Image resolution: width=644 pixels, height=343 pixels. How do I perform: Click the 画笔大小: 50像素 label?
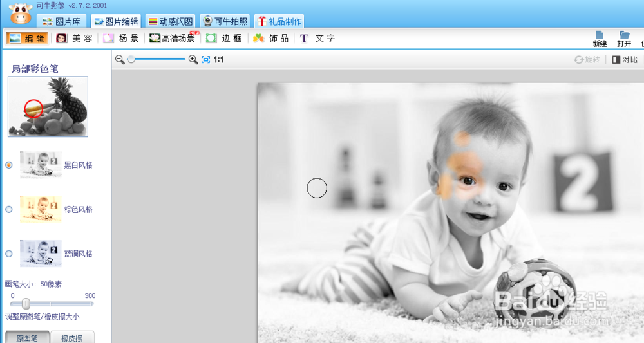coord(33,284)
